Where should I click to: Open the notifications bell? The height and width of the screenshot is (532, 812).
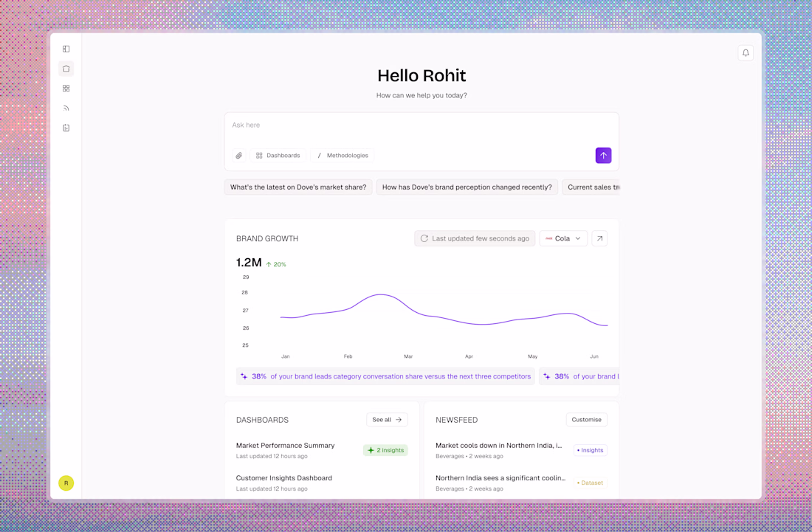746,53
